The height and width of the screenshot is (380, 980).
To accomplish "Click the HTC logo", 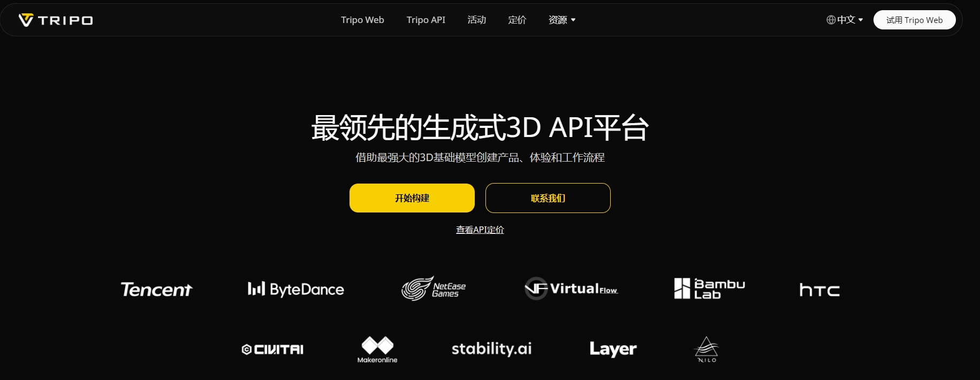I will click(x=819, y=290).
